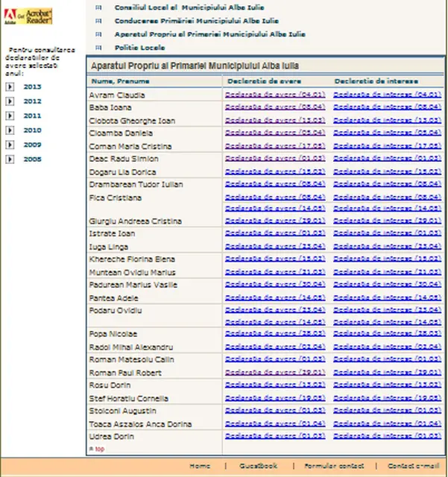Open Stef Horatiu Cornelia's Declaratie de avere
The height and width of the screenshot is (477, 448).
click(275, 398)
